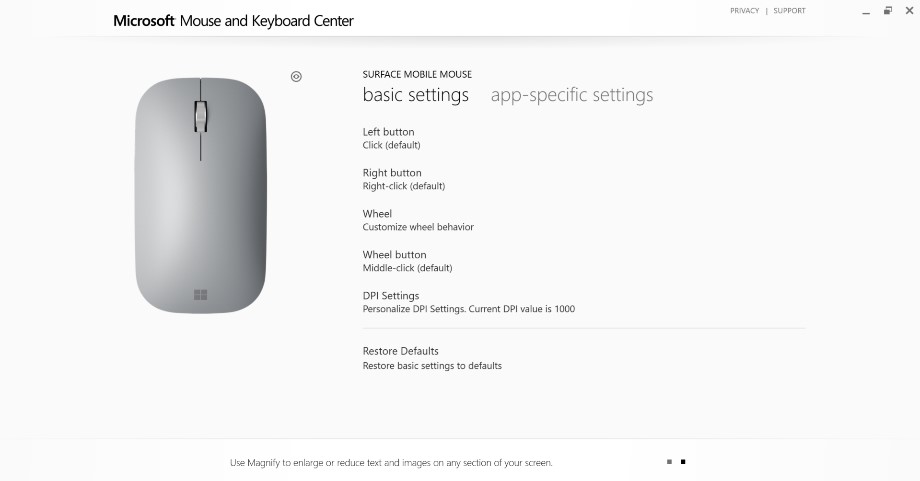The width and height of the screenshot is (920, 481).
Task: Open Wheel to customize wheel behavior
Action: pos(418,221)
